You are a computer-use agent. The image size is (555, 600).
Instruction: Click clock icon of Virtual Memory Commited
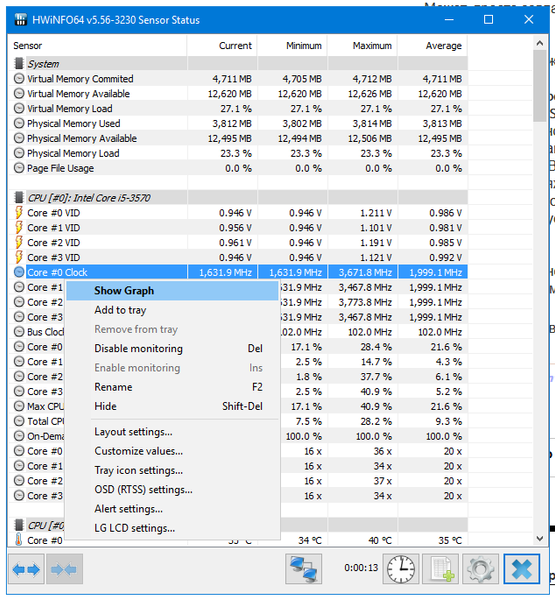(19, 78)
